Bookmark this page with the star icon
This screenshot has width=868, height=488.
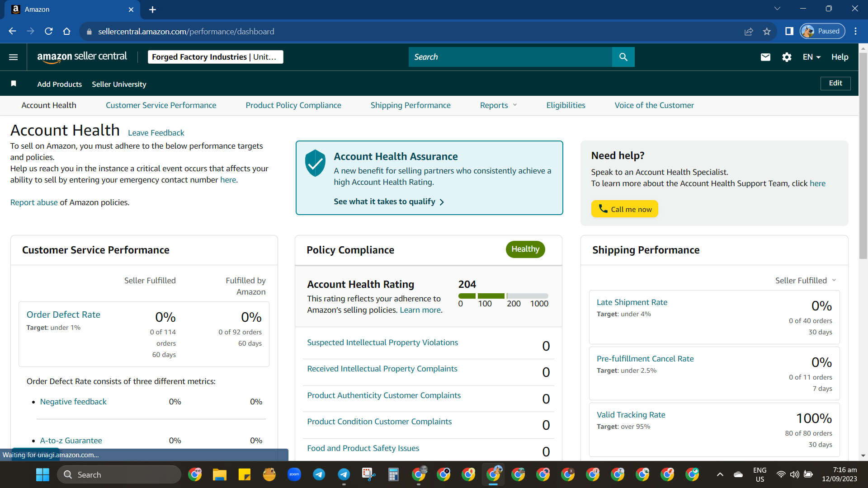click(767, 31)
